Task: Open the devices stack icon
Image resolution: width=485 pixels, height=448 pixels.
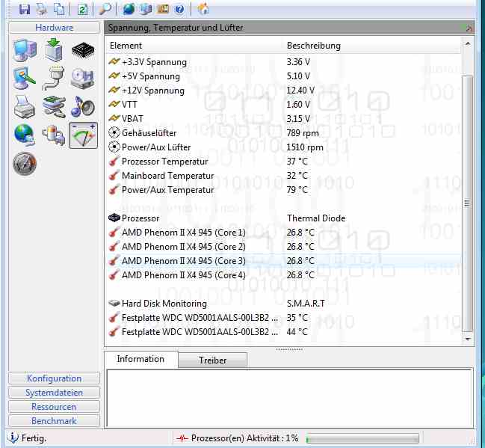Action: (54, 107)
